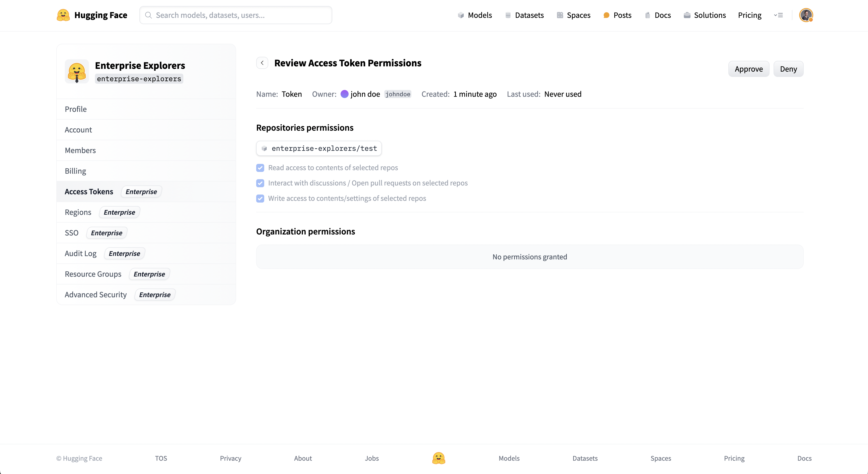Click the Datasets icon in navbar

(508, 15)
